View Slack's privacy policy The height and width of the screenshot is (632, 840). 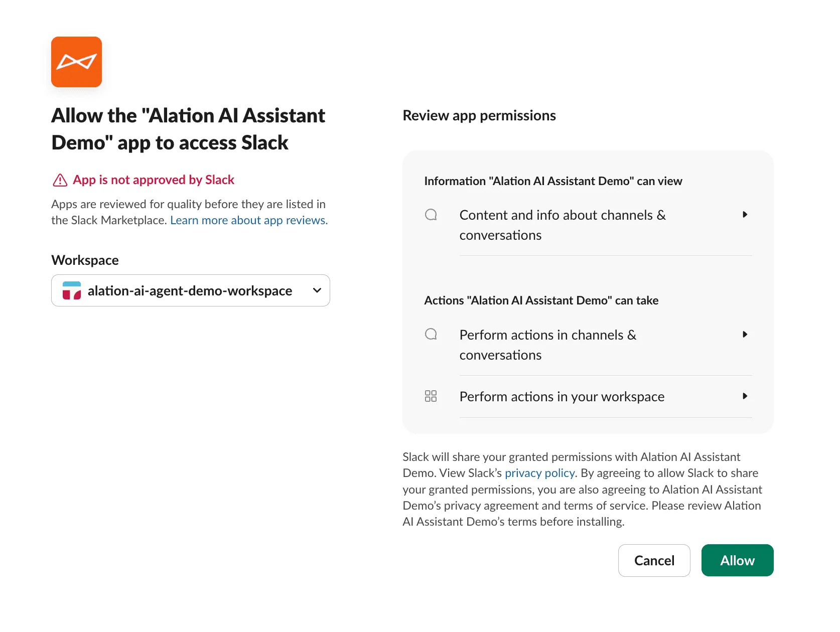point(539,472)
